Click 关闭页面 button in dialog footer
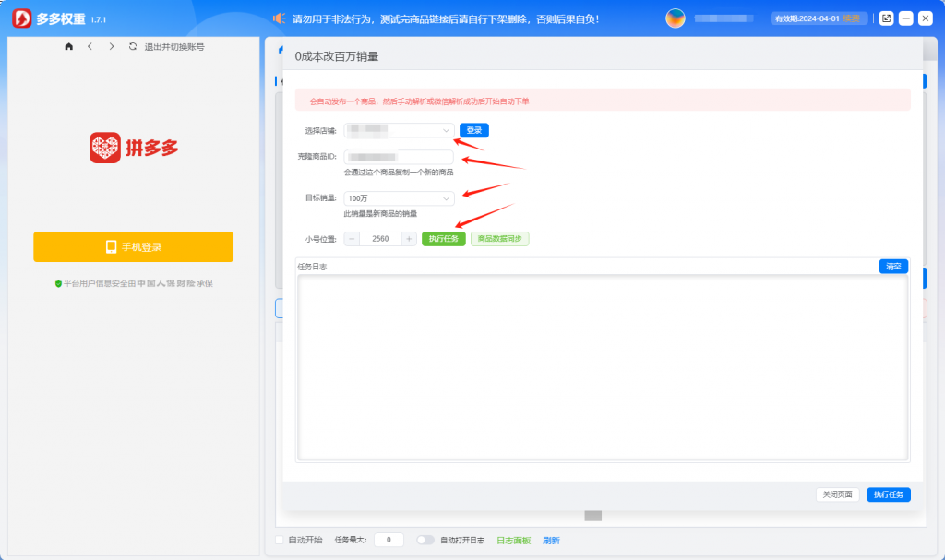The width and height of the screenshot is (945, 560). click(838, 494)
